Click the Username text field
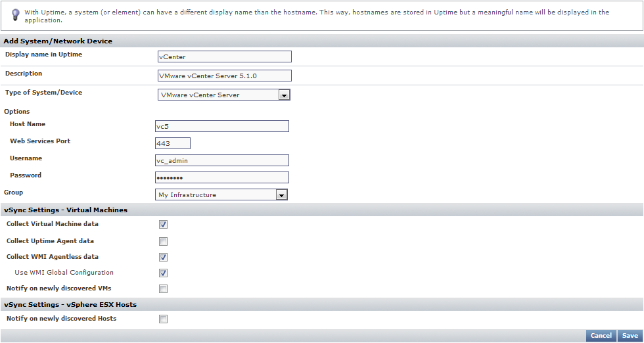Viewport: 644px width, 343px height. tap(222, 160)
